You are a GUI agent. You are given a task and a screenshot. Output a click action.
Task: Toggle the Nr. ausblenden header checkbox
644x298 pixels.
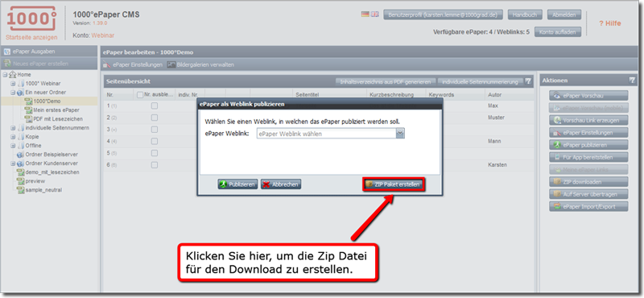(x=140, y=95)
